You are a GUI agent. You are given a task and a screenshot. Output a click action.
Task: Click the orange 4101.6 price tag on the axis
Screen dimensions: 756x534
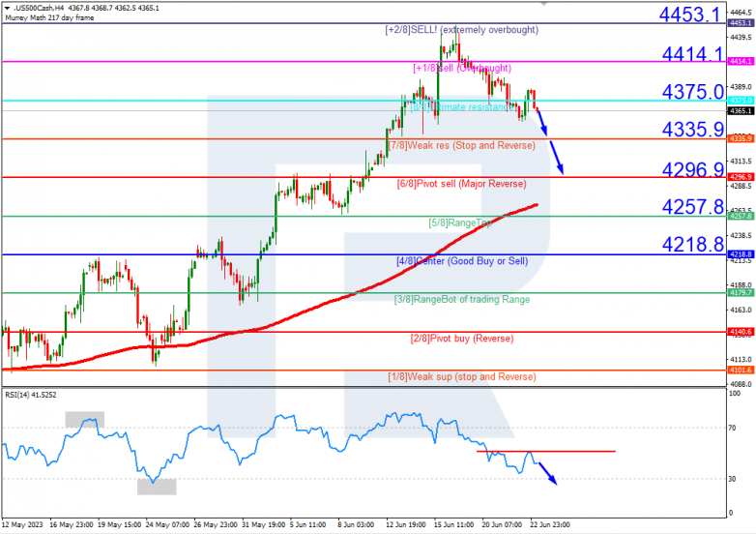pos(741,370)
